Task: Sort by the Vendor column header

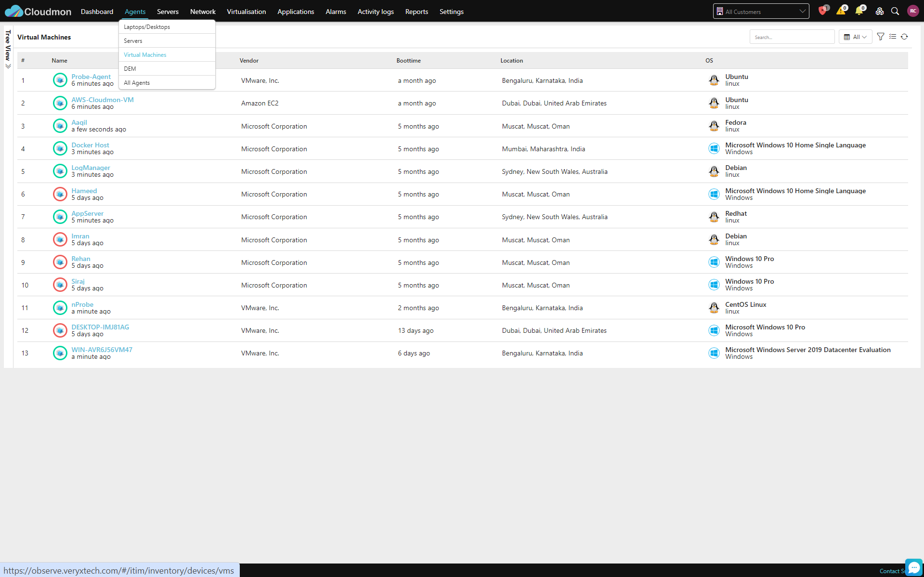Action: tap(249, 61)
